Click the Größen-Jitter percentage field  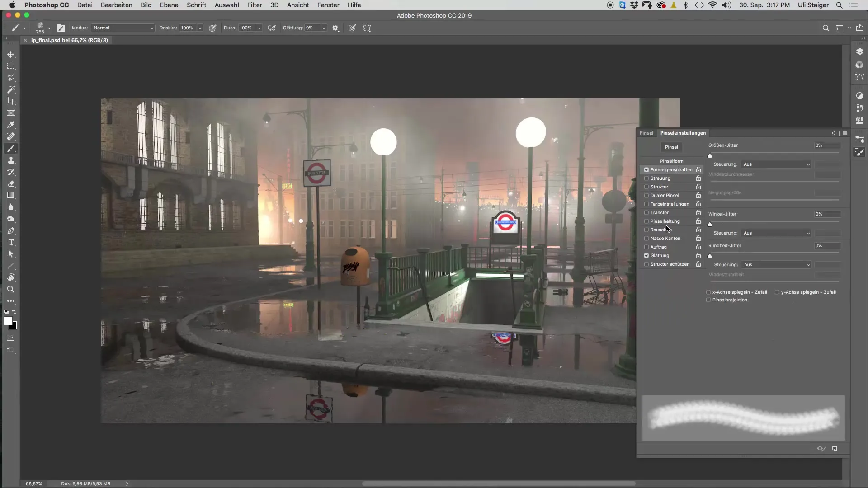827,145
